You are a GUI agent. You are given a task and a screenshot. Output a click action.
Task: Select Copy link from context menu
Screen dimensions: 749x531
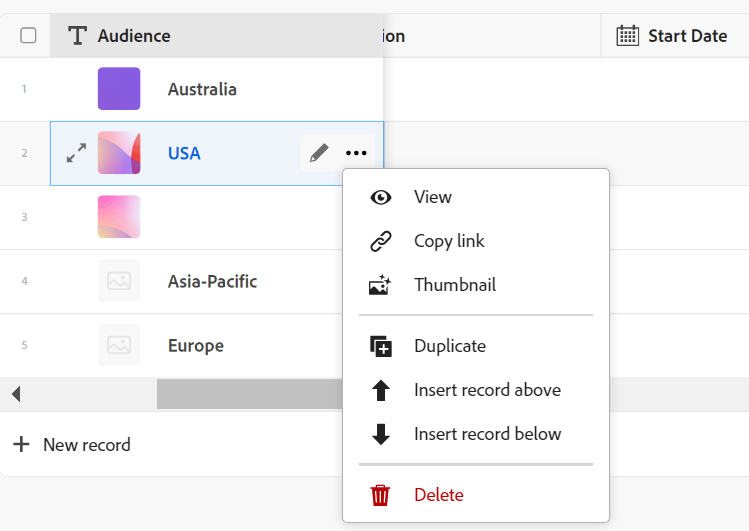coord(449,241)
